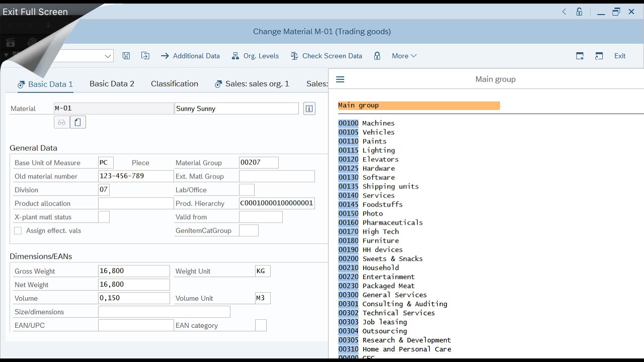The image size is (644, 362).
Task: Click the Ext. Matl Group field
Action: coord(277,176)
